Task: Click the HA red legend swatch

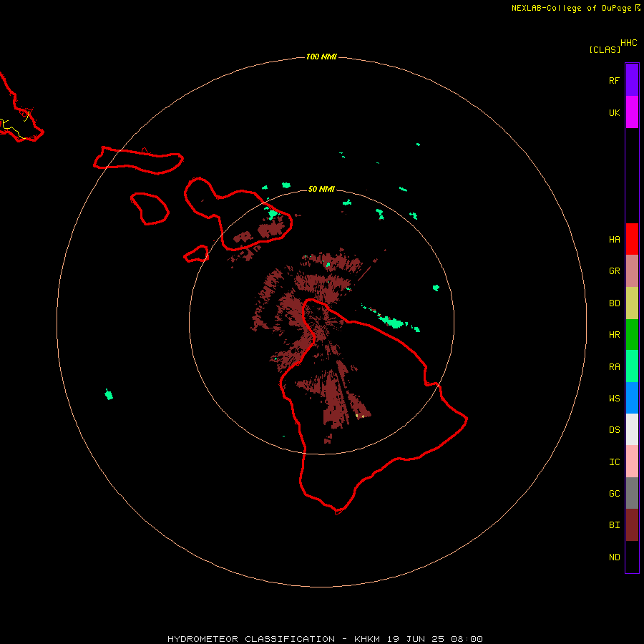Action: [632, 239]
